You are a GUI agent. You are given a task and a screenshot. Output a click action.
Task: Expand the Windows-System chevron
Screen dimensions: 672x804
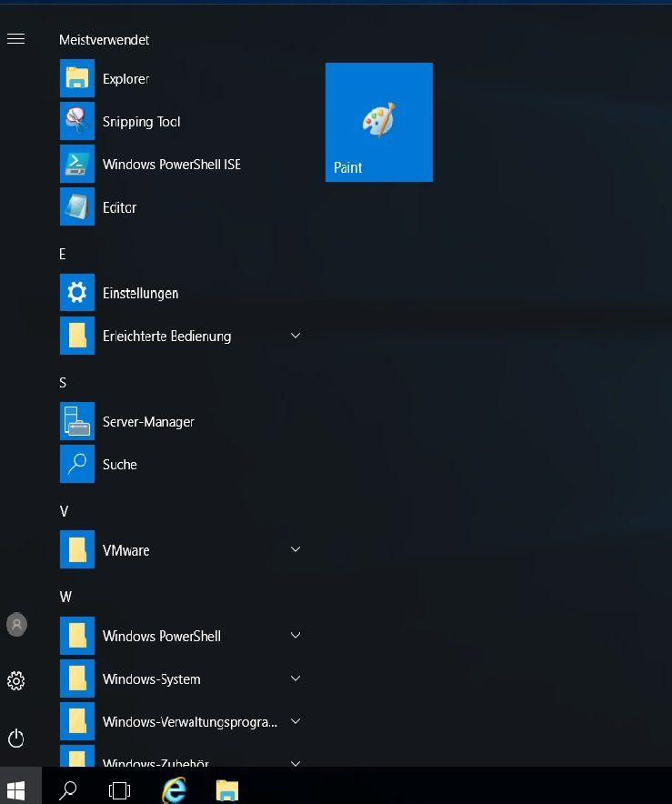(x=296, y=678)
